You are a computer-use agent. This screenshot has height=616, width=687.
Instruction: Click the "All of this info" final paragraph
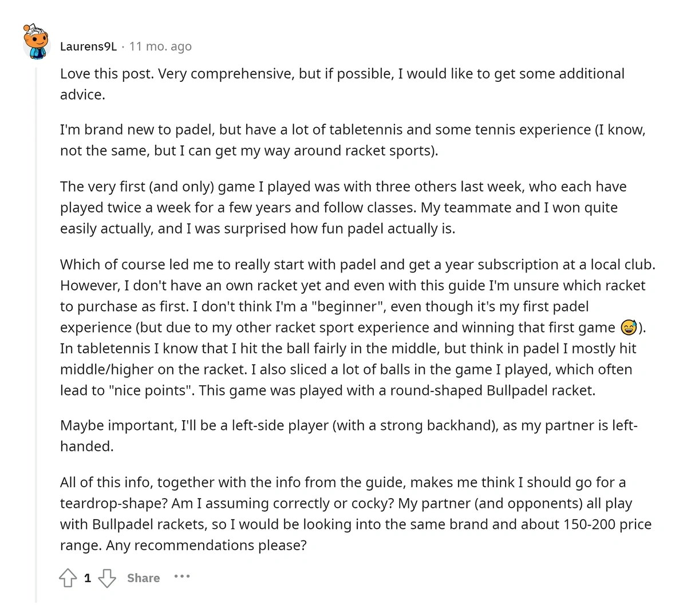coord(356,514)
